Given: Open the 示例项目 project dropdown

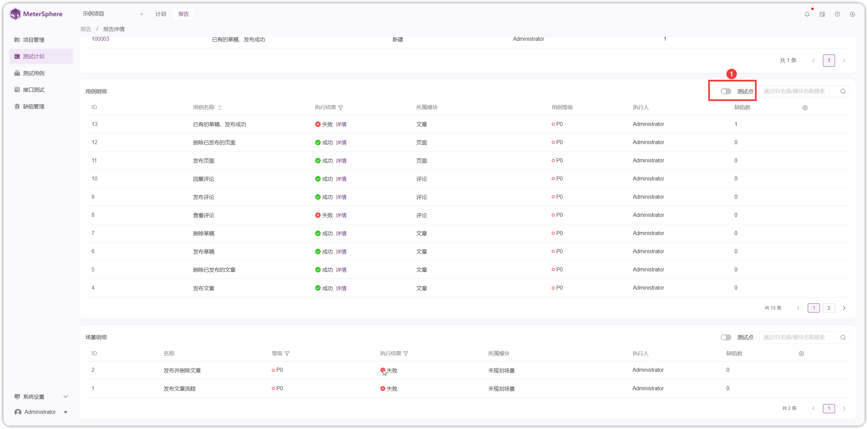Looking at the screenshot, I should click(113, 14).
